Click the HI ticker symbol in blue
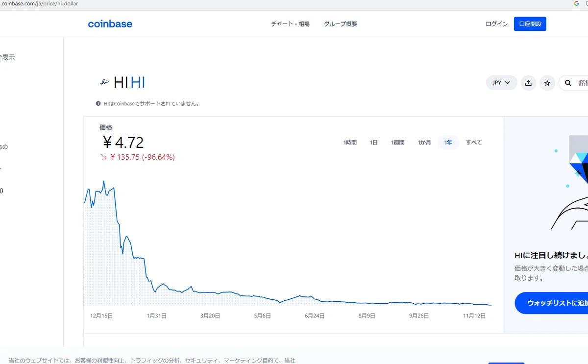 (x=138, y=82)
